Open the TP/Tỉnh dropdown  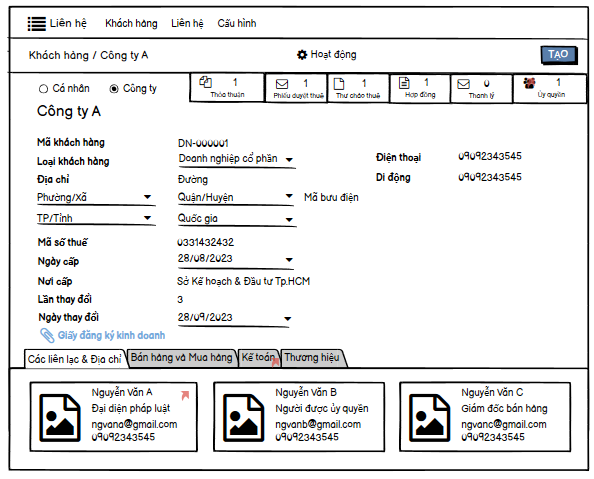click(148, 218)
